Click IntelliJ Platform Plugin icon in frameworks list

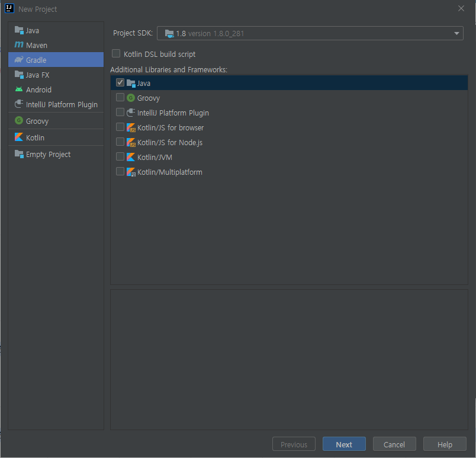point(131,113)
